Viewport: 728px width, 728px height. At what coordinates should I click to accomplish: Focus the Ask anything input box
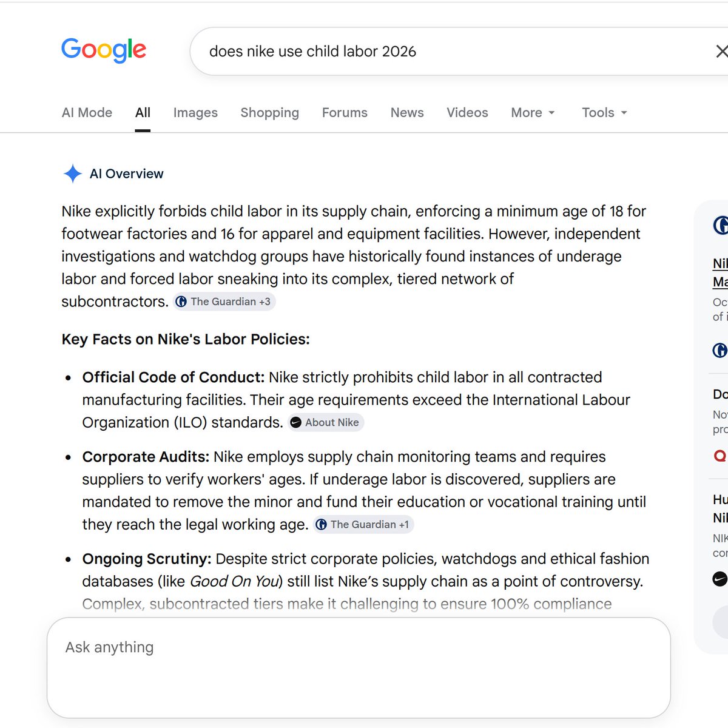point(359,667)
